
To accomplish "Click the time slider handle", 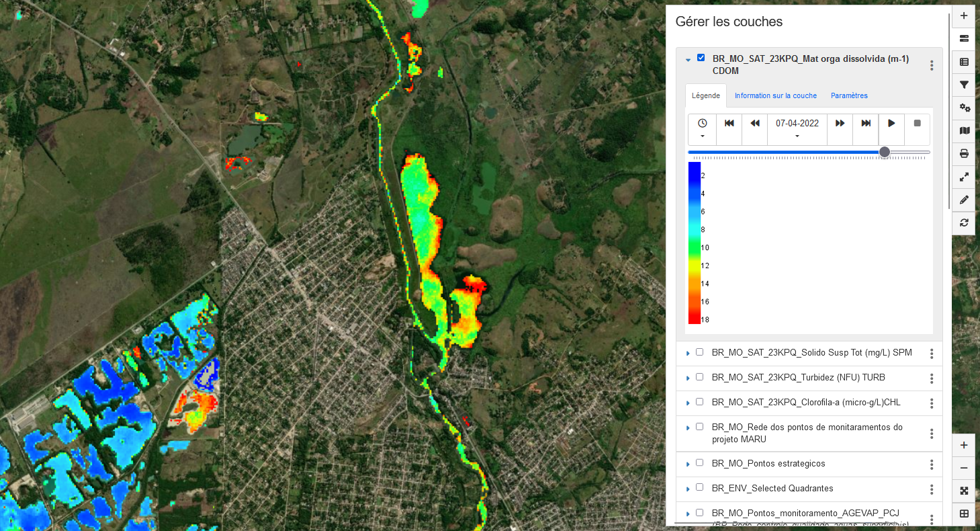I will [885, 153].
